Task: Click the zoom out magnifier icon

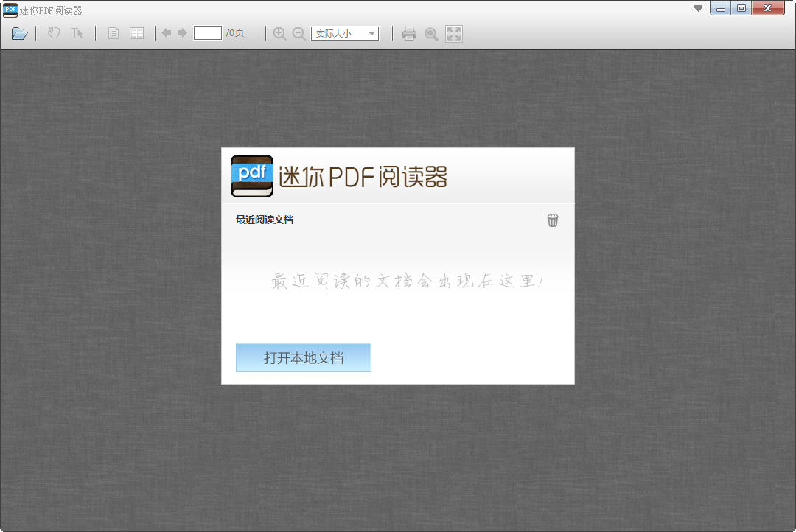Action: (x=299, y=33)
